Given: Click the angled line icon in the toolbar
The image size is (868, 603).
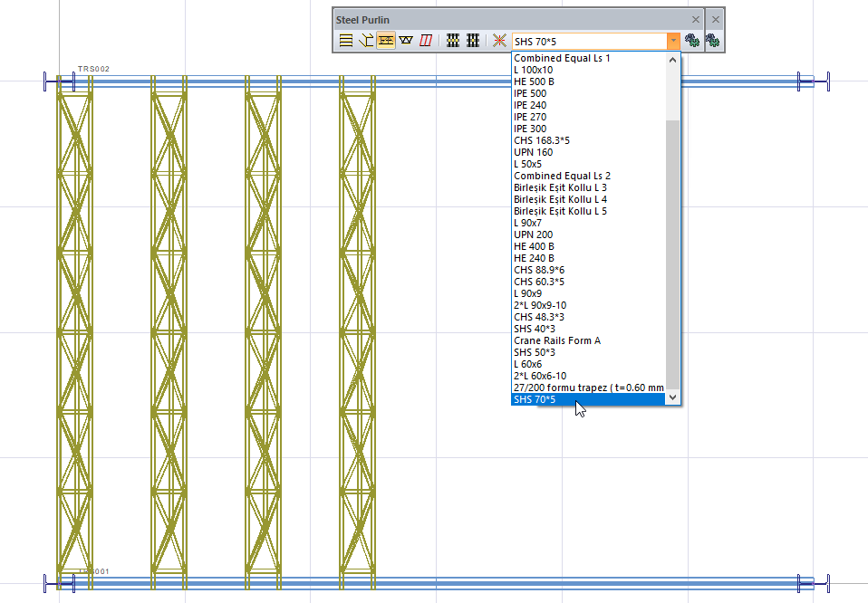Looking at the screenshot, I should pyautogui.click(x=366, y=41).
